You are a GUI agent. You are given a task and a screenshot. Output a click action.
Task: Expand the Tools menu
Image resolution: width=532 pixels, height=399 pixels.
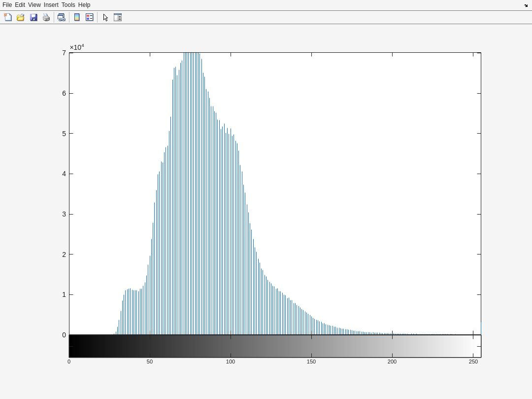tap(68, 5)
